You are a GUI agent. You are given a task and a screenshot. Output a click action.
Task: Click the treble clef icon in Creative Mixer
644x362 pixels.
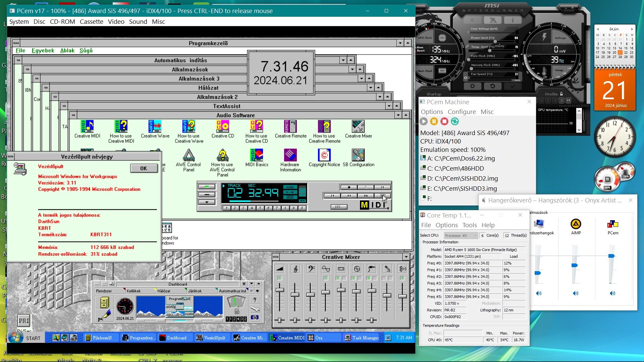[295, 269]
